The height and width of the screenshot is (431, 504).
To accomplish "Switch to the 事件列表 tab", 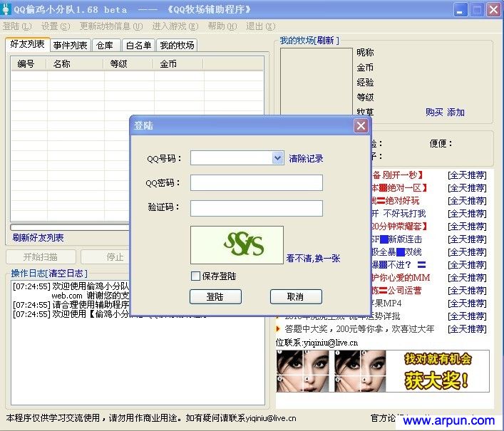I will click(71, 46).
